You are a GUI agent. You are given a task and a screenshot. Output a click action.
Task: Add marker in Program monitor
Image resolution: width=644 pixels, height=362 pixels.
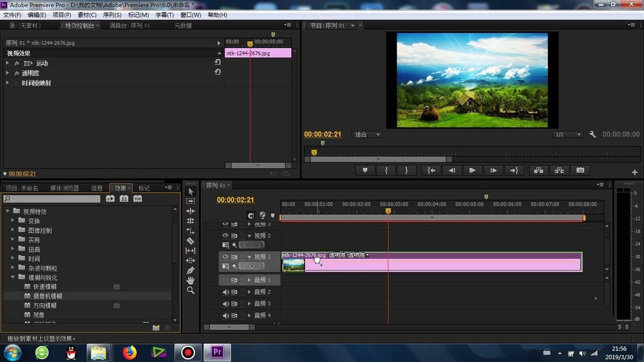(x=365, y=171)
